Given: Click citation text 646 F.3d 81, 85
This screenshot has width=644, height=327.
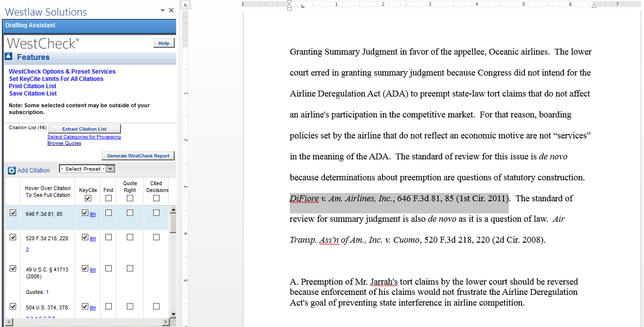Looking at the screenshot, I should [44, 214].
